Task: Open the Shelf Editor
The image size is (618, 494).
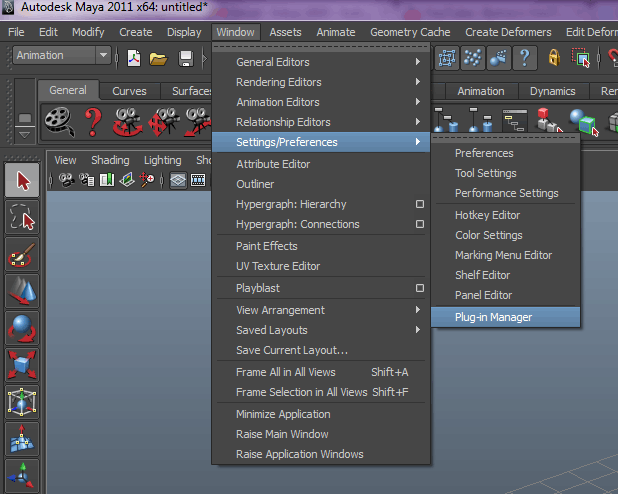Action: [x=505, y=275]
